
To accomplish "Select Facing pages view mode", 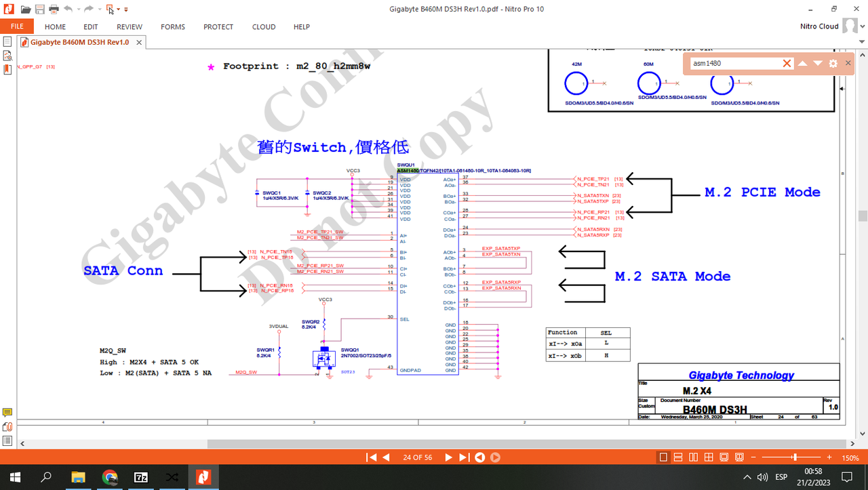I will coord(694,457).
